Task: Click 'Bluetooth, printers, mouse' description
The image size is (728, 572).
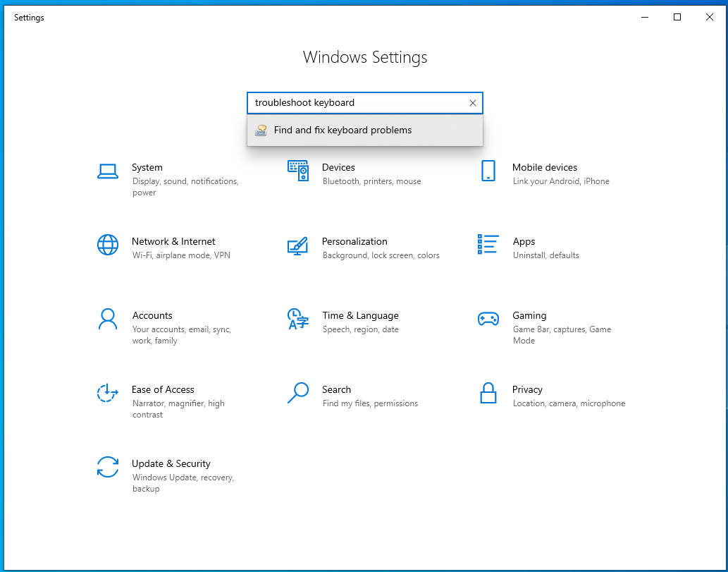Action: tap(372, 181)
